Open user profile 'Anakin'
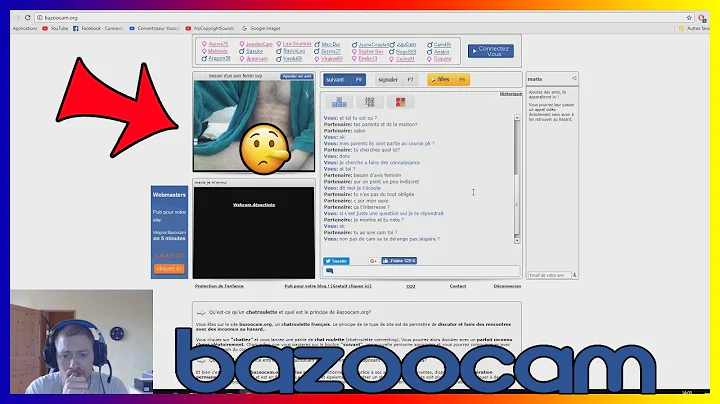Viewport: 720px width, 404px height. coord(441,52)
